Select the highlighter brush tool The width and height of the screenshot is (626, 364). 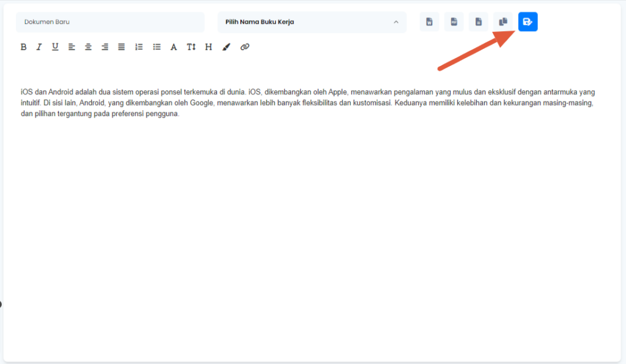coord(226,47)
